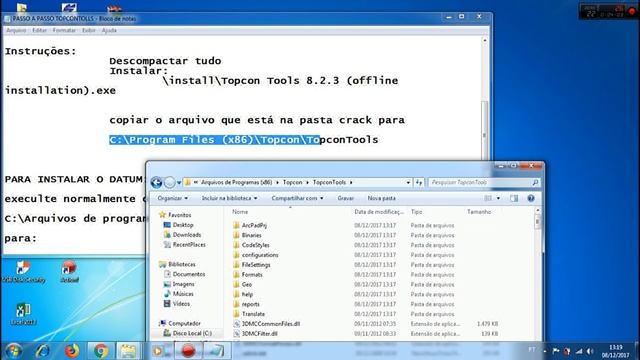
Task: Select the Geo folder icon
Action: coord(236,284)
